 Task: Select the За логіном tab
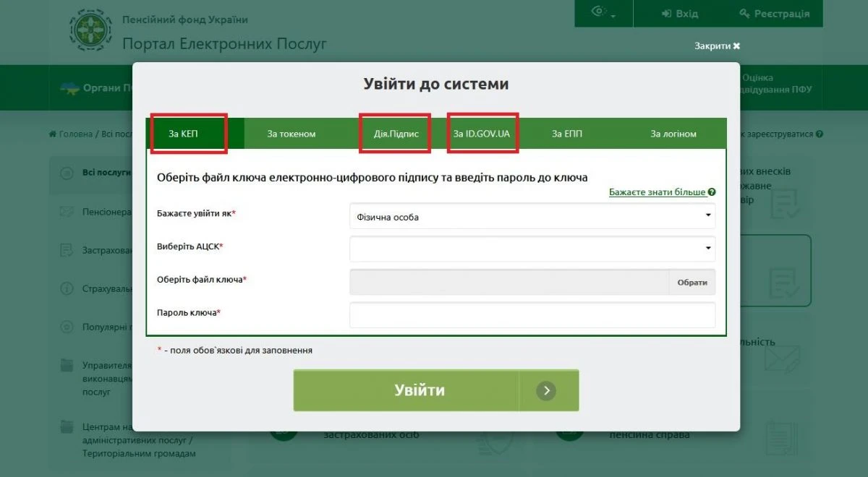(x=673, y=133)
